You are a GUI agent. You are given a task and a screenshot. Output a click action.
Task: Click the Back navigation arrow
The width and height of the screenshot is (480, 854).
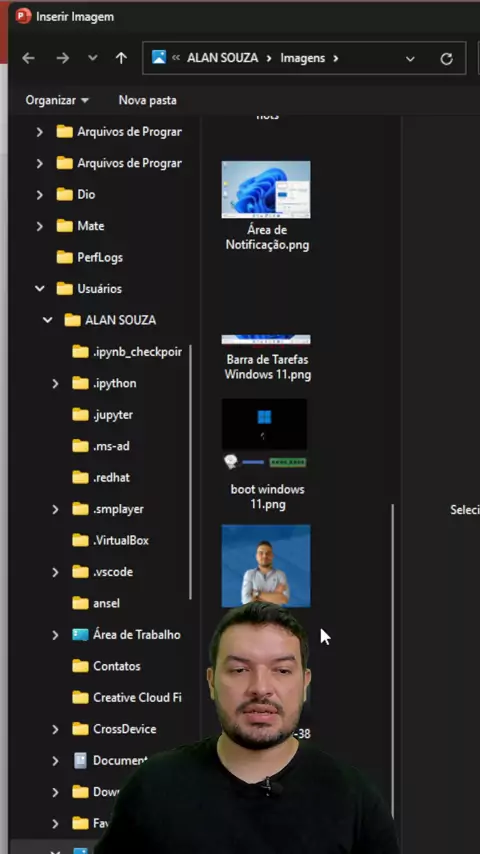28,58
